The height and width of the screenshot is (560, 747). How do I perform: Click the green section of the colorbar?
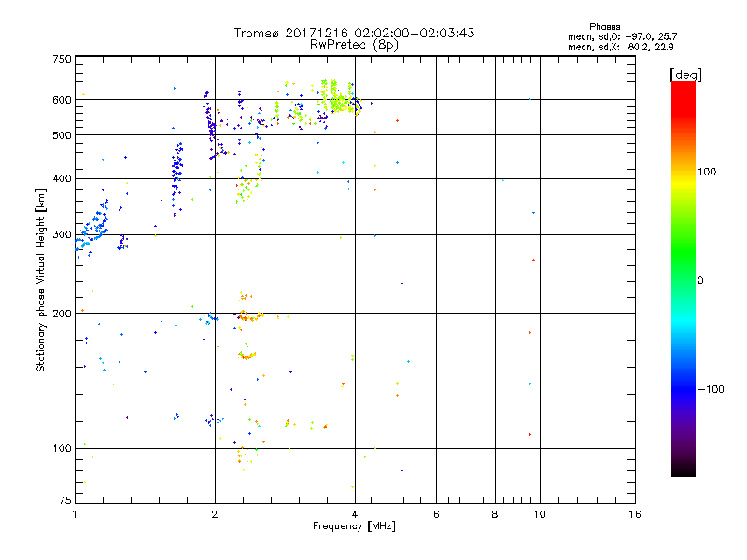click(684, 252)
